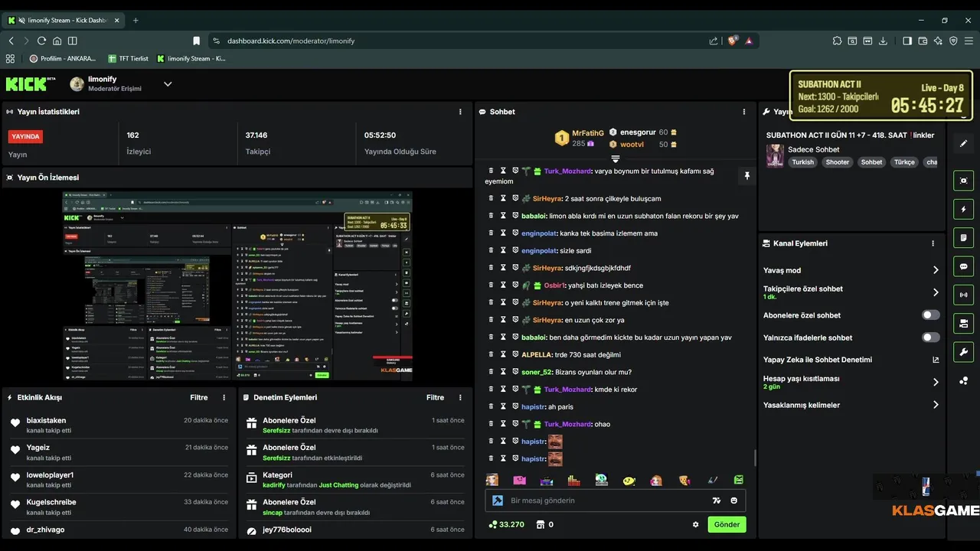980x551 pixels.
Task: Open the emoji picker in message box
Action: point(734,500)
